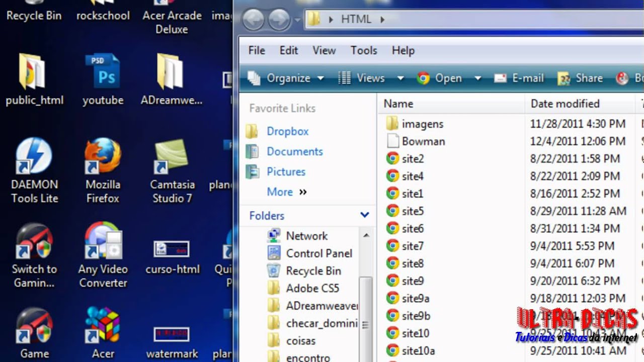Click the Share toolbar button
The height and width of the screenshot is (362, 644).
click(x=580, y=78)
